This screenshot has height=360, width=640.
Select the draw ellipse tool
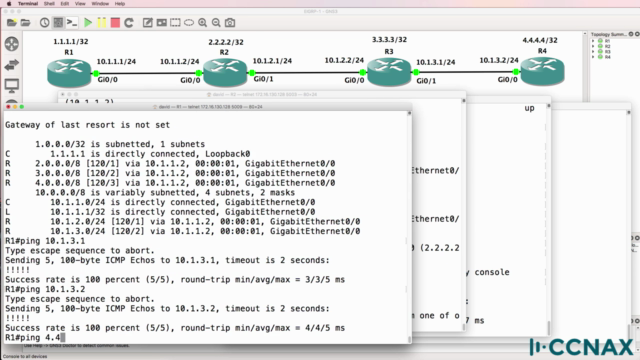click(x=189, y=22)
